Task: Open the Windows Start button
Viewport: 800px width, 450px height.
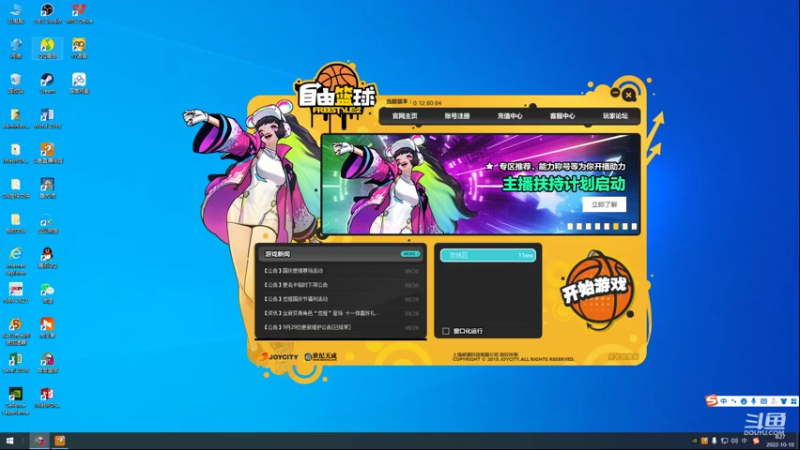Action: [10, 441]
